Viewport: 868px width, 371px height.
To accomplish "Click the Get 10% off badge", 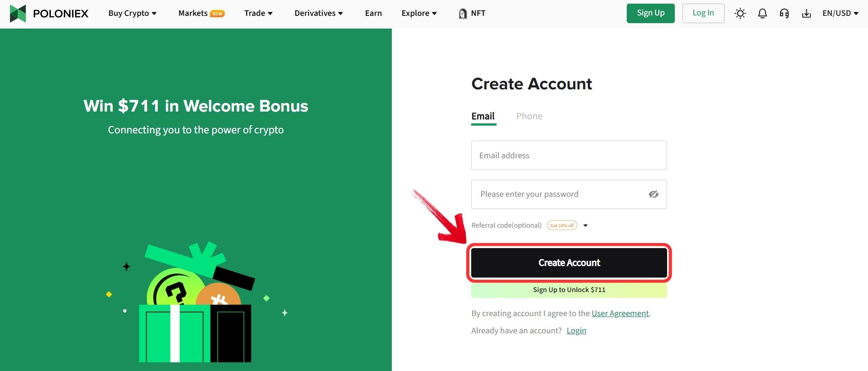I will [561, 225].
